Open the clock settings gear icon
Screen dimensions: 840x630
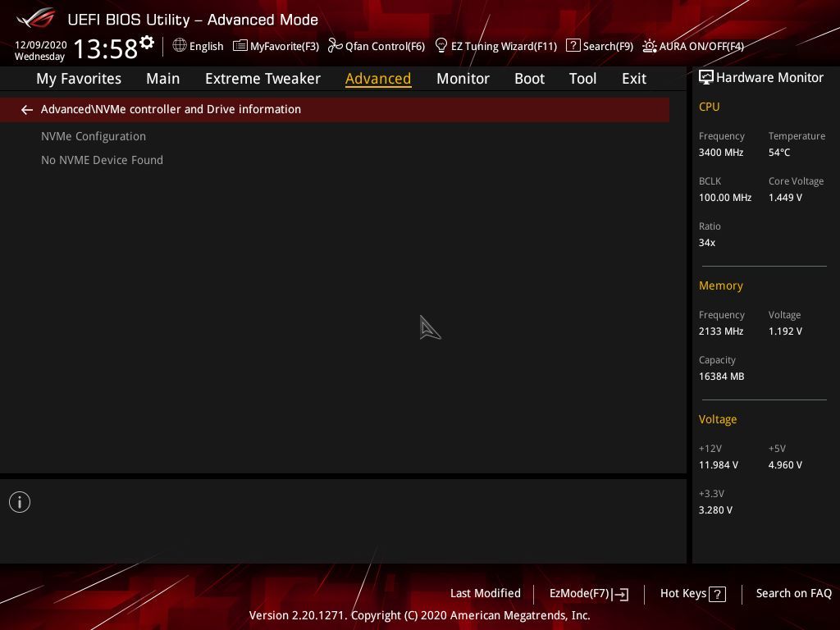147,42
